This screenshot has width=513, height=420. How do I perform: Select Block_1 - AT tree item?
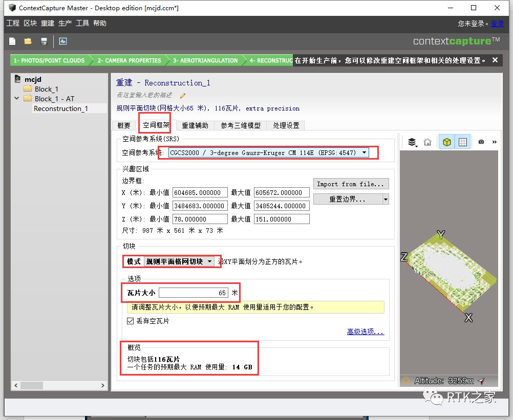54,99
